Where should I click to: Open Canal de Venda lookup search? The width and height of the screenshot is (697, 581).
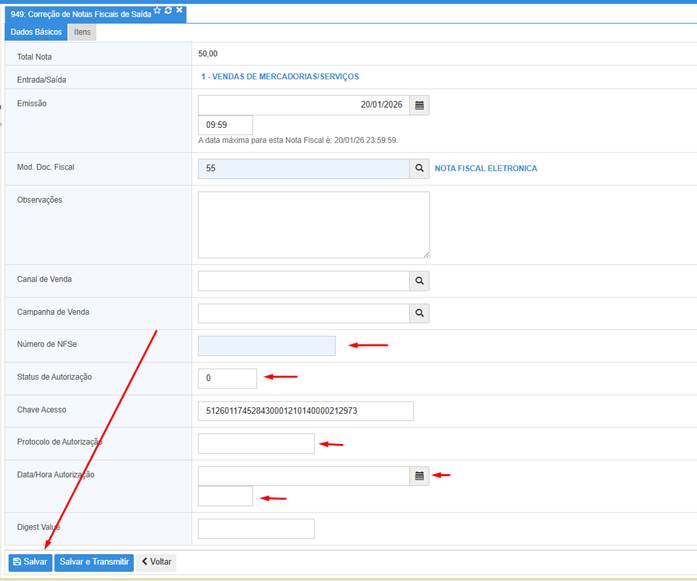point(419,281)
